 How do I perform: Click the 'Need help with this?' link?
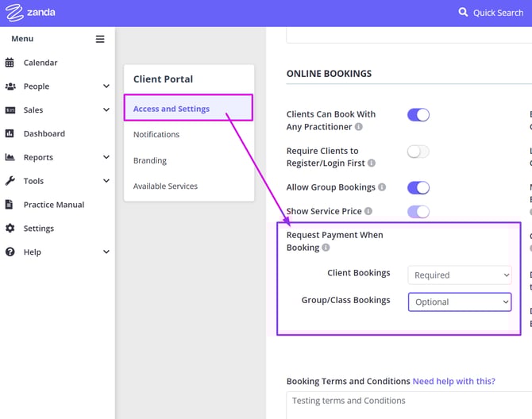click(x=453, y=382)
